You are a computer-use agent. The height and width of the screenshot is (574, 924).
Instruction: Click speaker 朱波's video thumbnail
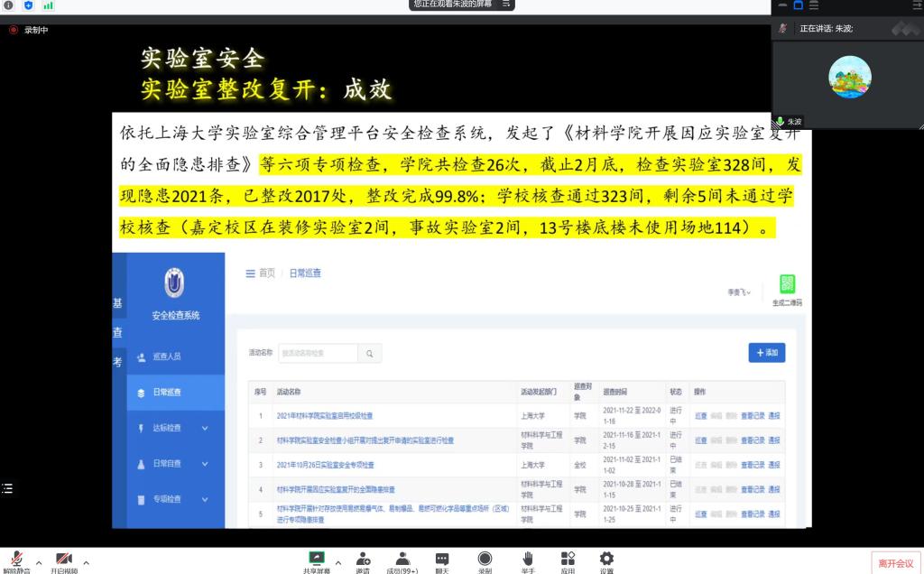pos(849,77)
